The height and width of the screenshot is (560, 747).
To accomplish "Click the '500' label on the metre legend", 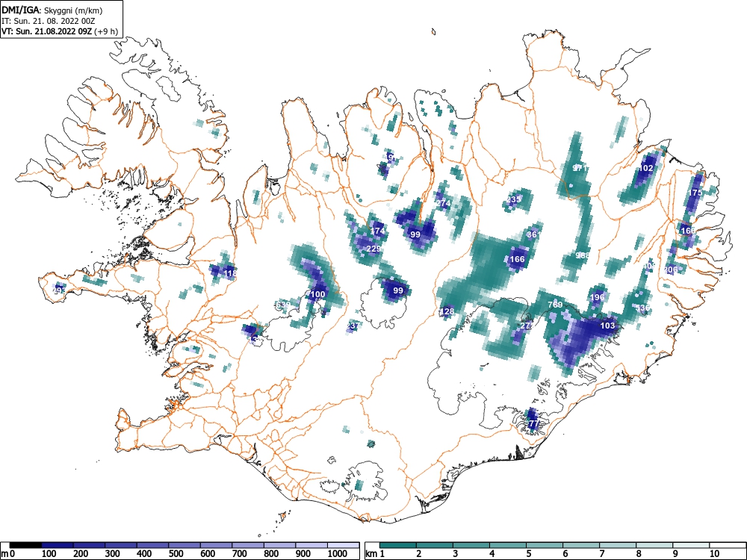I will 176,554.
